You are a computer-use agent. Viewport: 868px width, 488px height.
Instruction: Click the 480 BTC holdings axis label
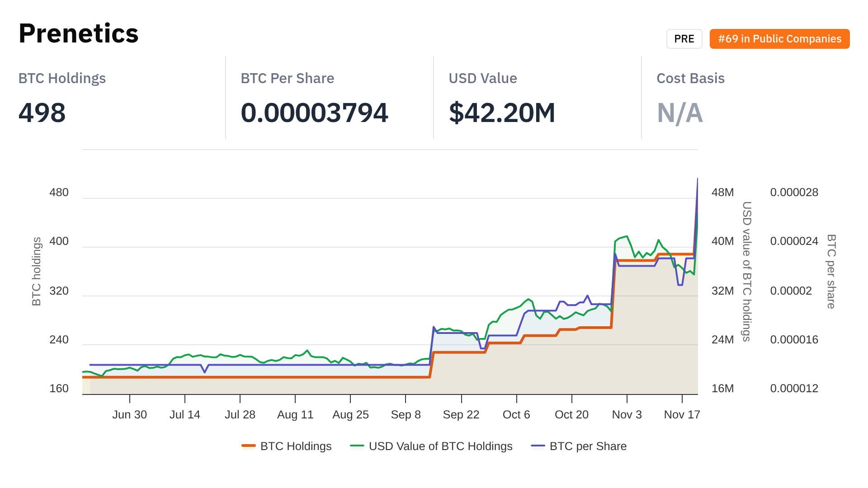click(59, 192)
